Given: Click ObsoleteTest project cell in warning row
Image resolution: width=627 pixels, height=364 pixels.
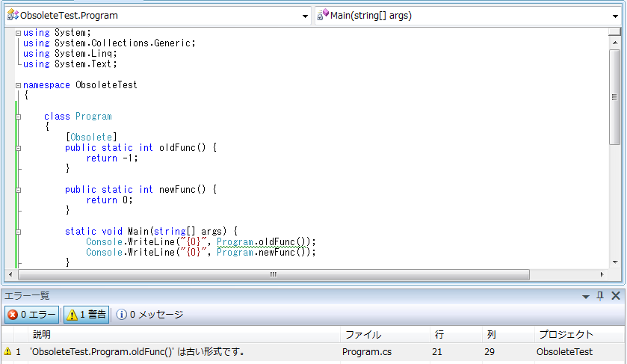Looking at the screenshot, I should (x=564, y=352).
